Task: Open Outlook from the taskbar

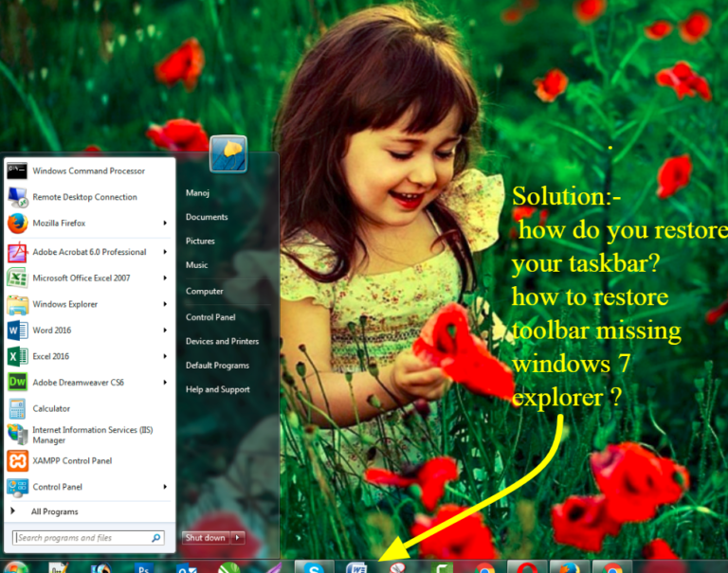Action: [x=187, y=568]
